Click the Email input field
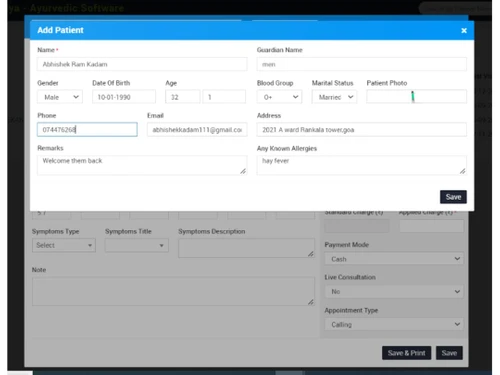The width and height of the screenshot is (500, 375). click(x=197, y=130)
